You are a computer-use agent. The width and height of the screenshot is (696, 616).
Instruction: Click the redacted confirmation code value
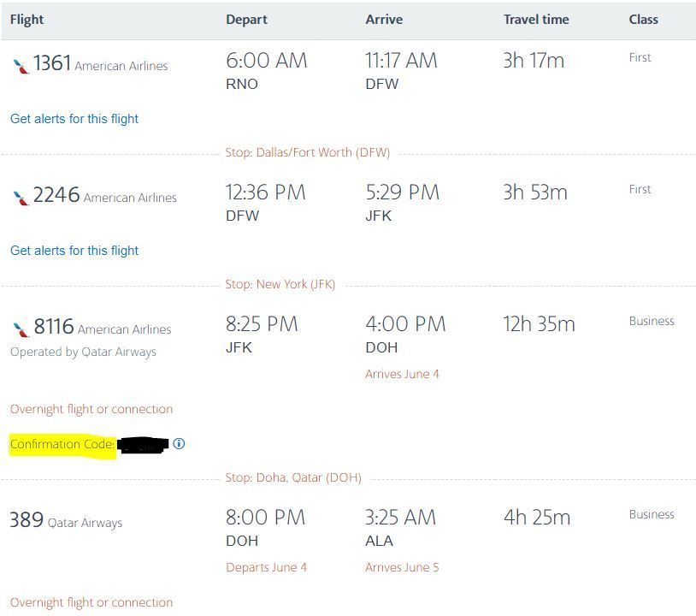click(142, 445)
